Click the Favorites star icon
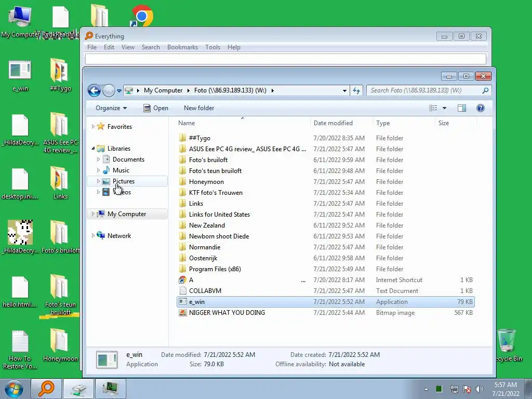Viewport: 532px width, 399px height. [x=100, y=126]
